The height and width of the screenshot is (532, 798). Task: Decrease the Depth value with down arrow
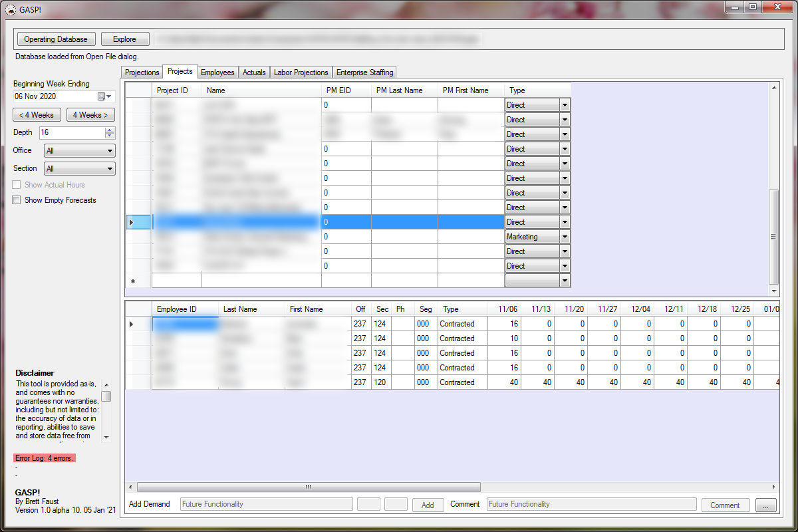tap(110, 136)
